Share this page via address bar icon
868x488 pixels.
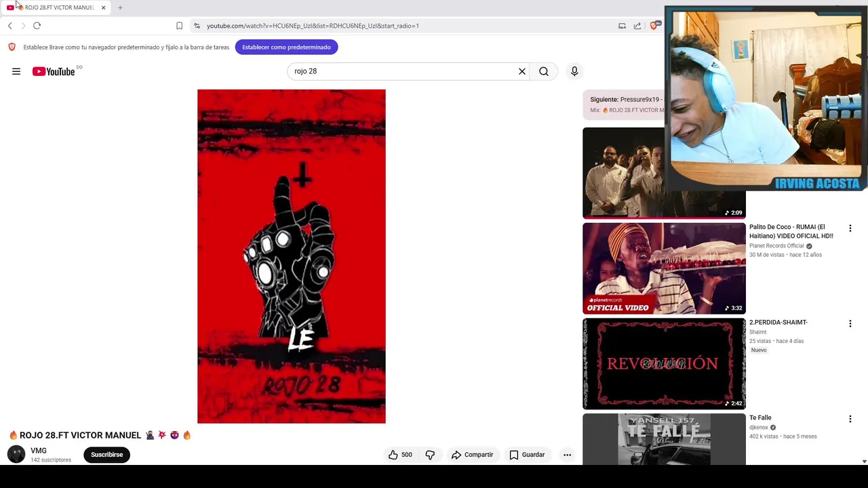point(637,26)
